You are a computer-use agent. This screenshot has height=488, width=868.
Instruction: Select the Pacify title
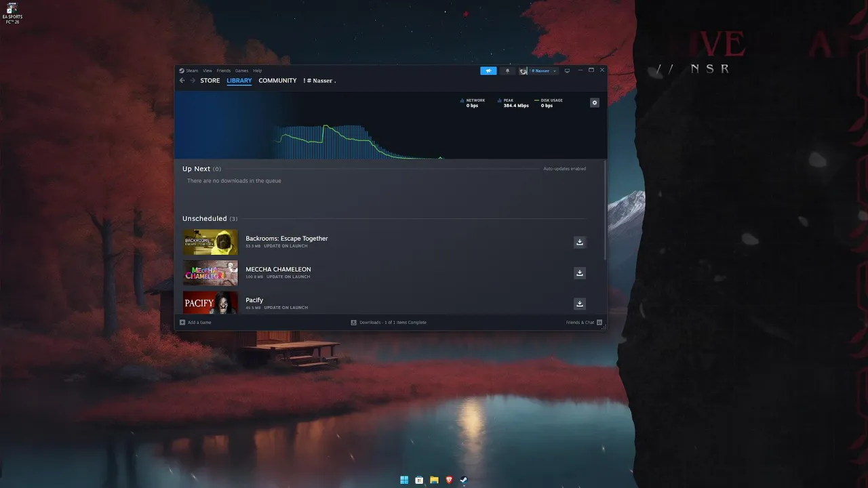point(254,300)
